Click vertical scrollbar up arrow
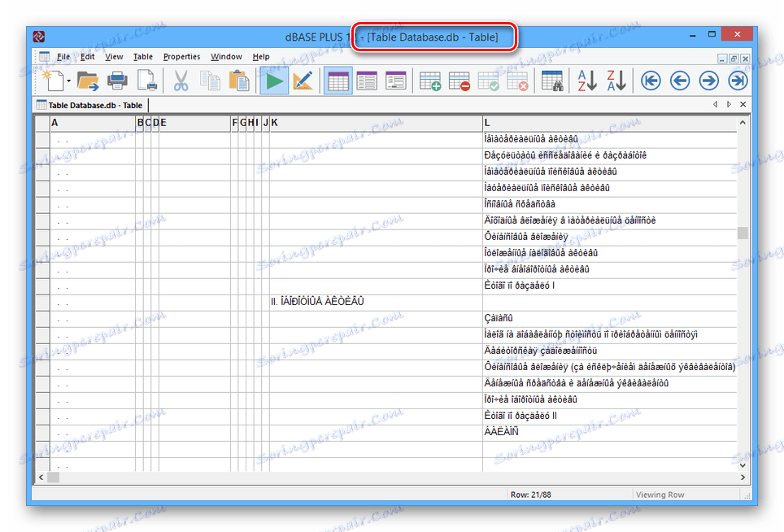This screenshot has width=784, height=532. coord(743,122)
